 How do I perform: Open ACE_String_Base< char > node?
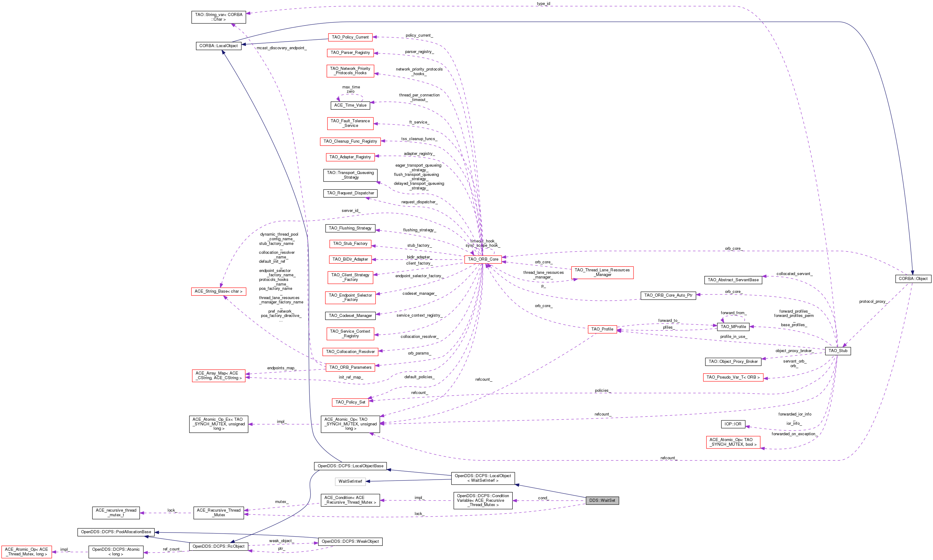[218, 291]
